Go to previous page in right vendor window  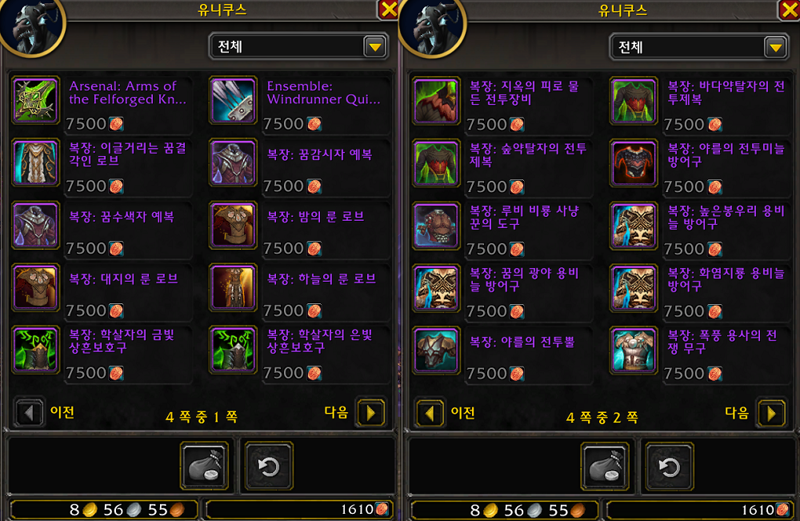tap(430, 413)
